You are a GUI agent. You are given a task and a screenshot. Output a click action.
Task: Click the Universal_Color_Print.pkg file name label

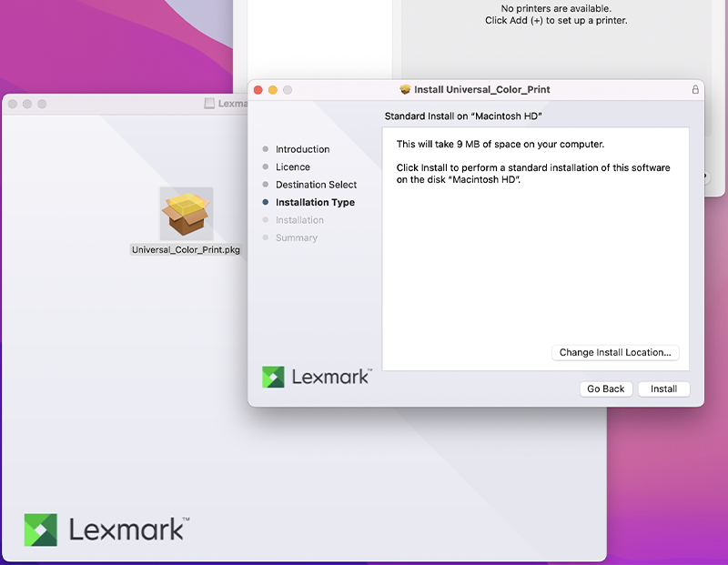click(x=186, y=250)
